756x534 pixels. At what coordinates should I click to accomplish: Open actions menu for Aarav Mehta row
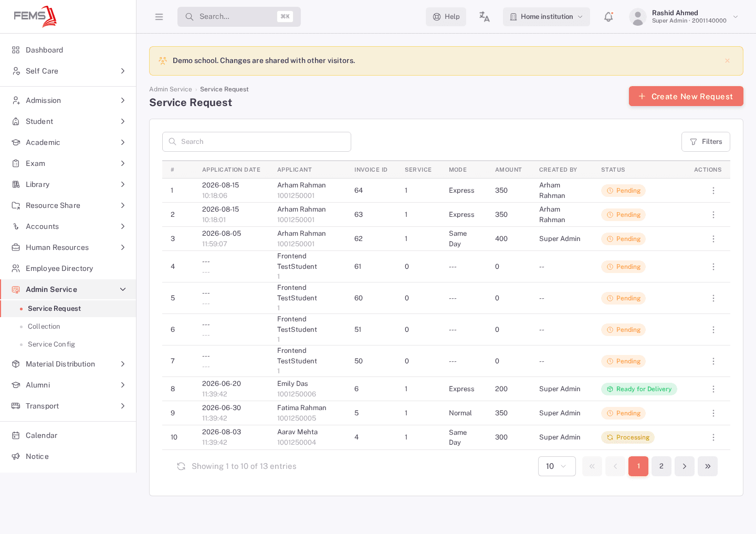[x=713, y=437]
